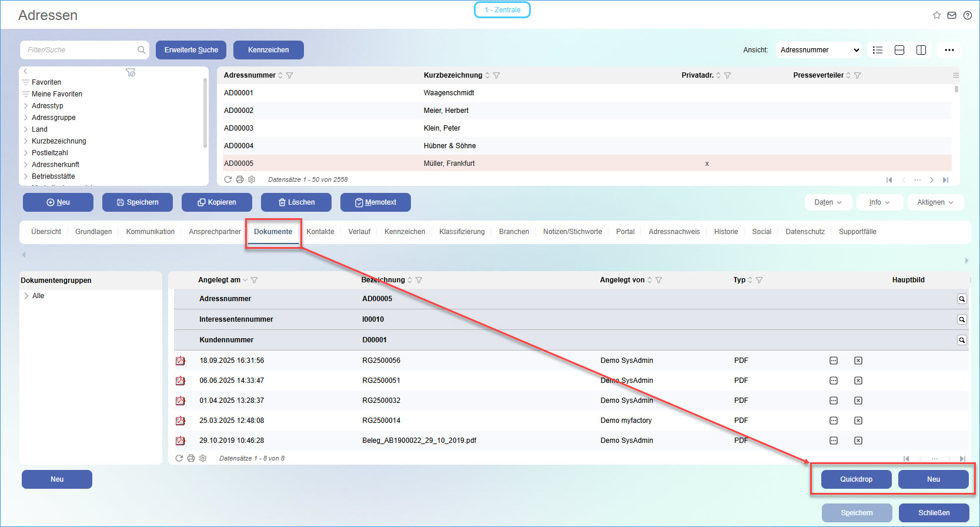Image resolution: width=980 pixels, height=527 pixels.
Task: Open the help question mark icon
Action: click(968, 15)
